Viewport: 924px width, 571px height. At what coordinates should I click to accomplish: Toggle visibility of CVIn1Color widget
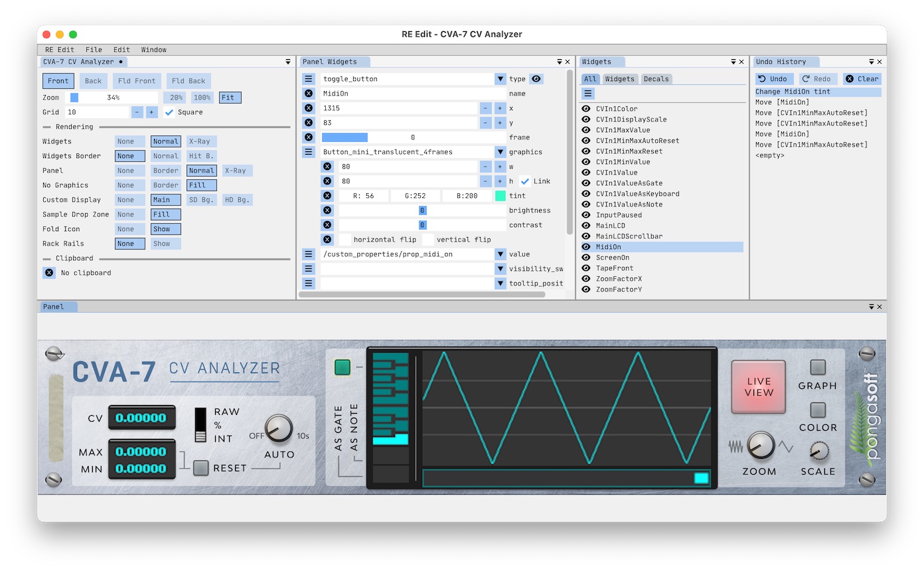(x=586, y=109)
